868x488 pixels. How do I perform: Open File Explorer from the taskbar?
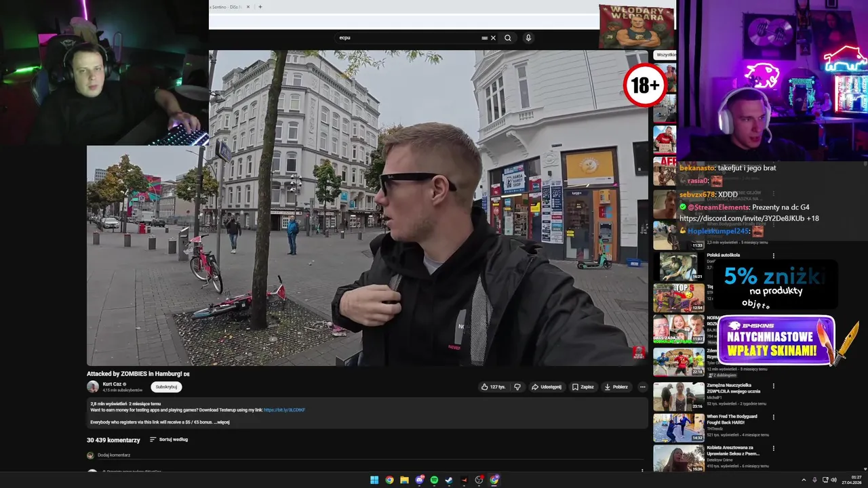coord(404,480)
